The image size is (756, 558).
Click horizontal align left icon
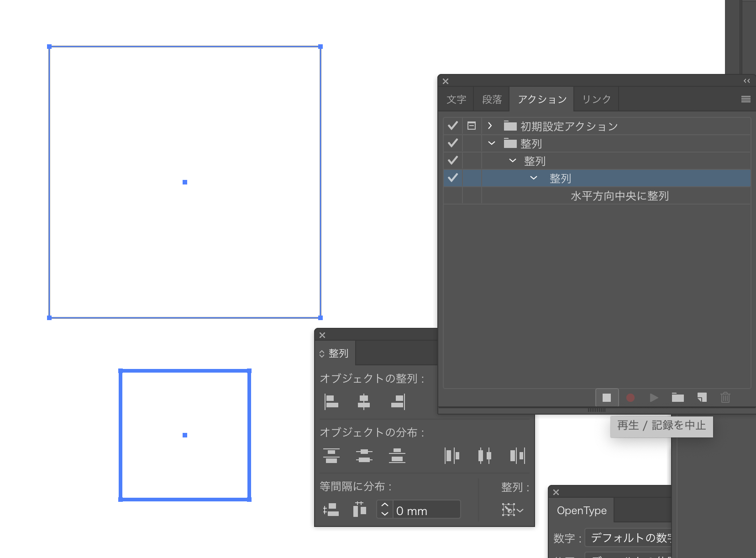pyautogui.click(x=331, y=401)
